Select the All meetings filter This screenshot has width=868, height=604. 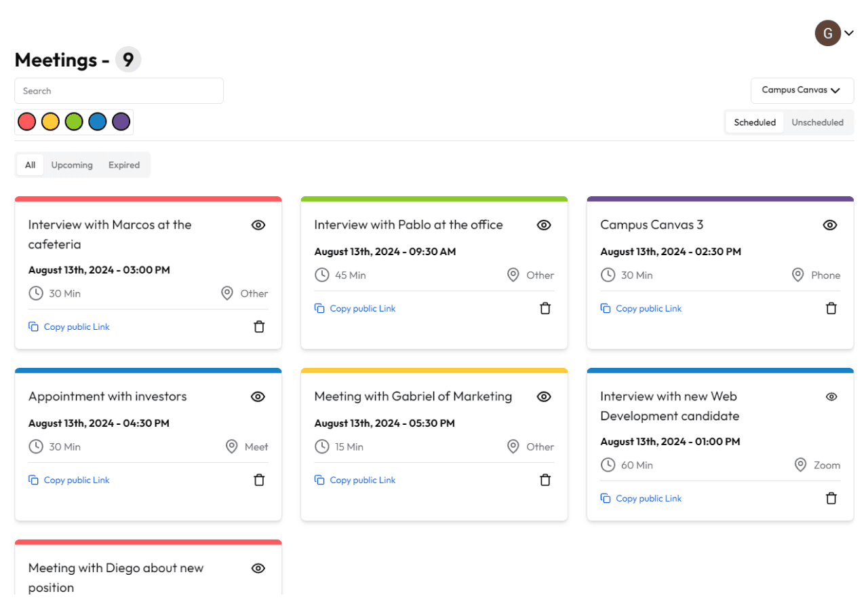pyautogui.click(x=30, y=165)
